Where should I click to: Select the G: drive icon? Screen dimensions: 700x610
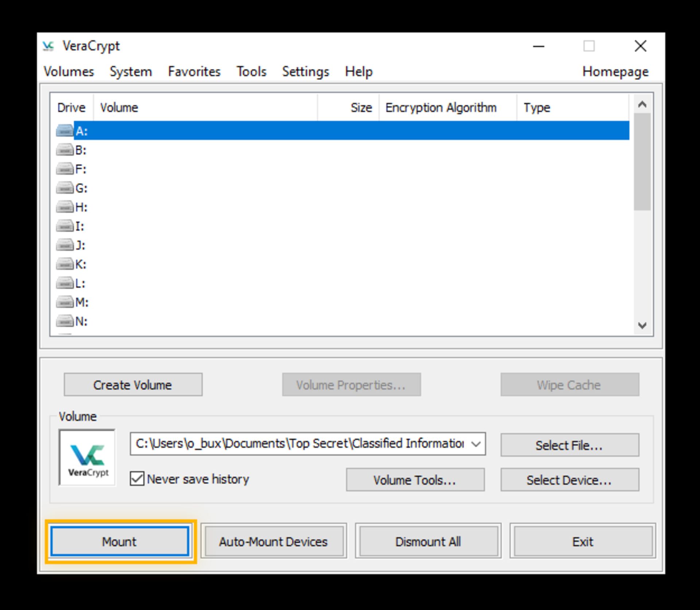click(x=65, y=188)
